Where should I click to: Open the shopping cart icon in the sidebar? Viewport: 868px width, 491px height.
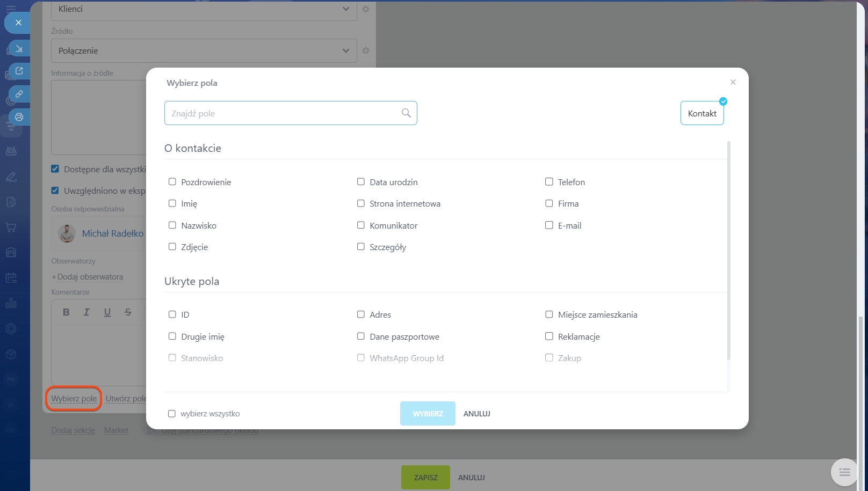(x=11, y=227)
